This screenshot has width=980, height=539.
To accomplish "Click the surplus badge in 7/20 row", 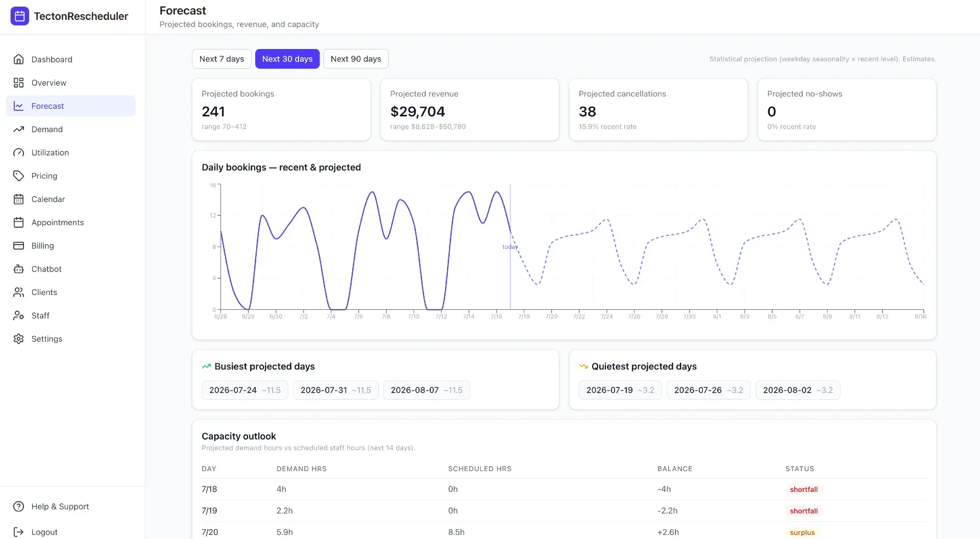I will [x=802, y=532].
